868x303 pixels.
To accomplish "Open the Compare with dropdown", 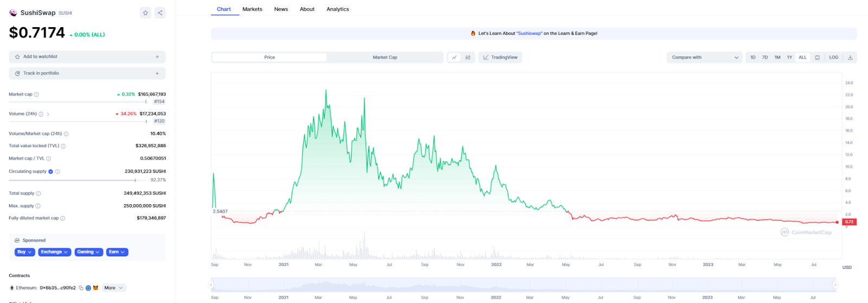I will tap(704, 58).
